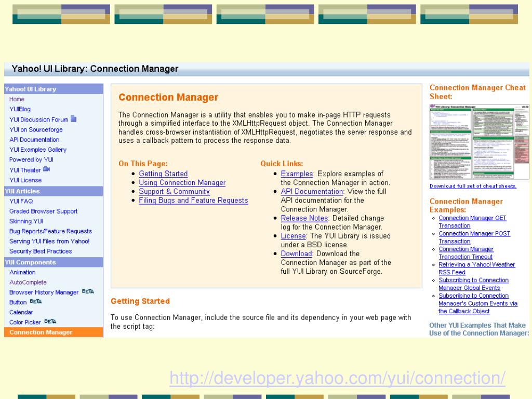The image size is (532, 399).
Task: Open Retrieving a Yahoo! Weather RSS Feed
Action: pyautogui.click(x=477, y=269)
